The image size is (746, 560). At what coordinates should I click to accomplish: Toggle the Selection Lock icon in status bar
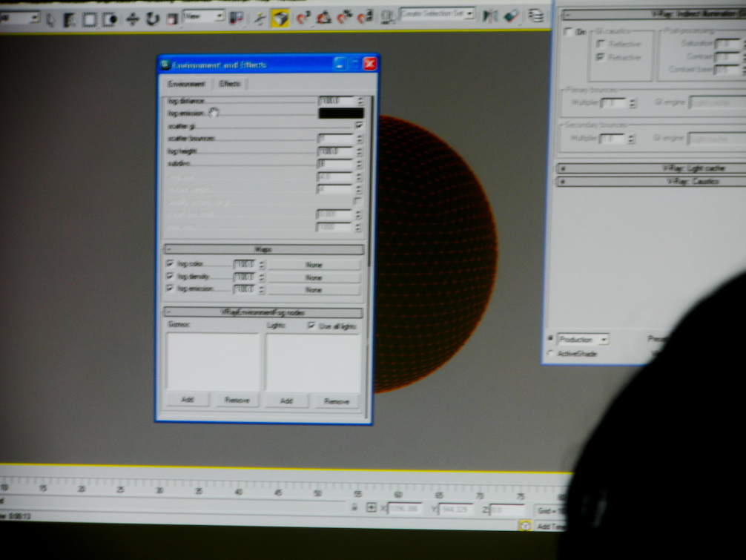point(354,507)
